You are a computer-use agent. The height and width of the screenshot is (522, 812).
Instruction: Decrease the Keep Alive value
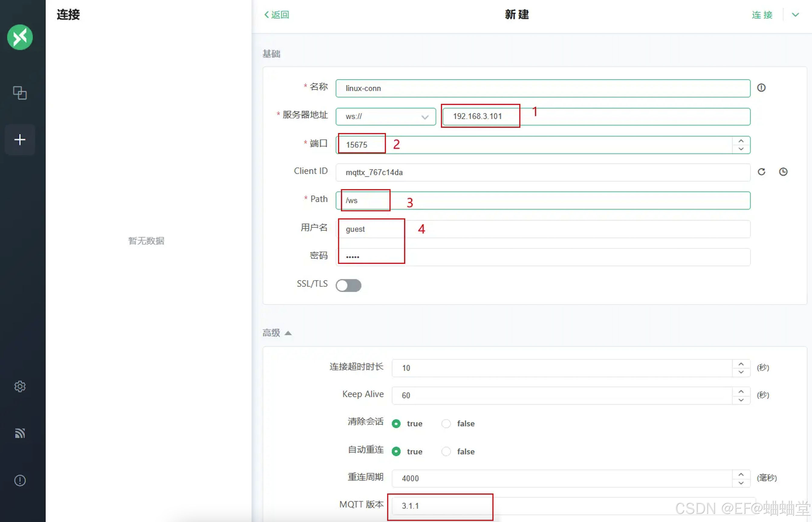[x=741, y=400]
